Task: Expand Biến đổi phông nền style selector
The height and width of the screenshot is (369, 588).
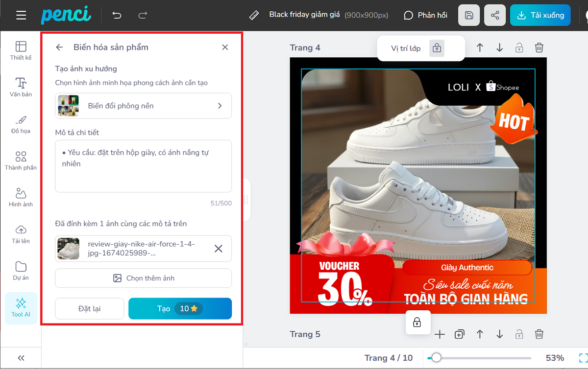Action: (x=143, y=106)
